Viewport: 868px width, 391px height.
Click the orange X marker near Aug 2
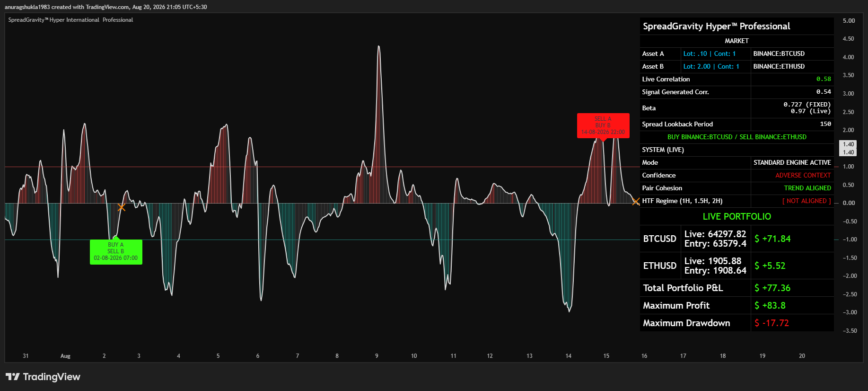[x=122, y=207]
